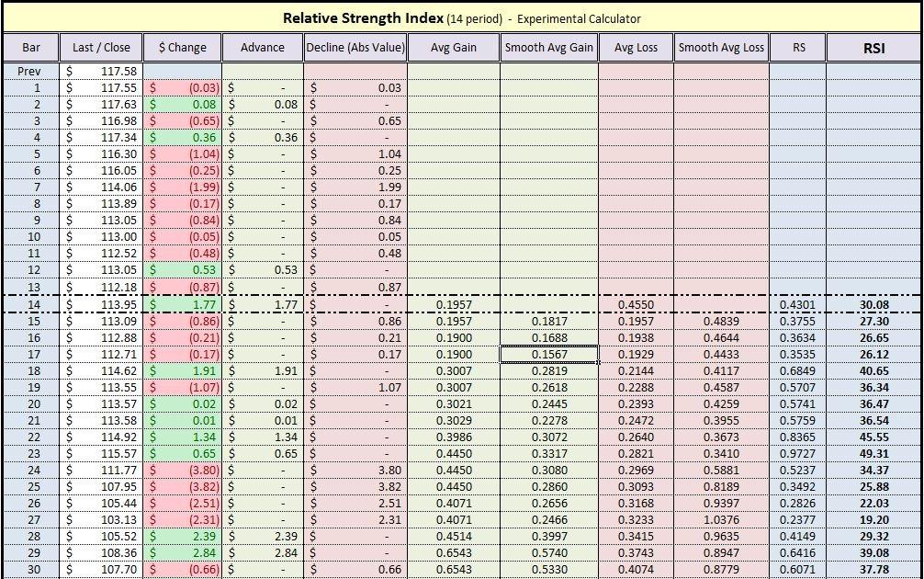Click the 'Decline (Abs Value)' header
Viewport: 924px width, 579px height.
[x=355, y=48]
